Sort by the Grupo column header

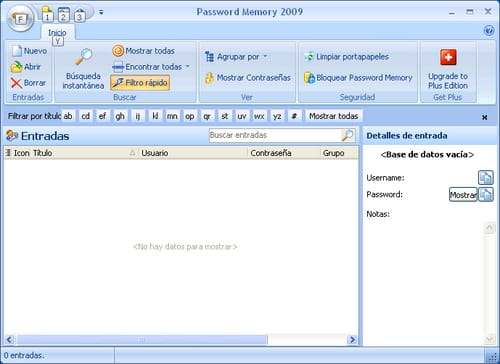[339, 153]
